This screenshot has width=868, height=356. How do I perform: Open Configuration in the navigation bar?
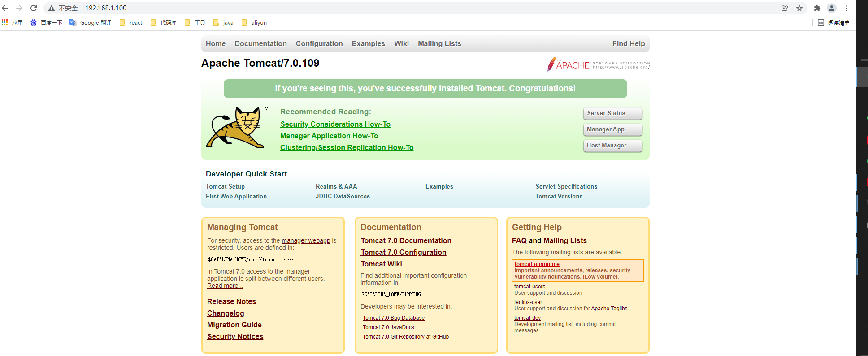[x=319, y=43]
